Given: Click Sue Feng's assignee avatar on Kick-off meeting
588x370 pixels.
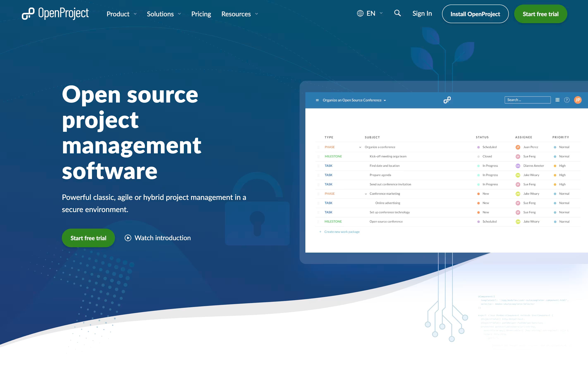Looking at the screenshot, I should [518, 156].
